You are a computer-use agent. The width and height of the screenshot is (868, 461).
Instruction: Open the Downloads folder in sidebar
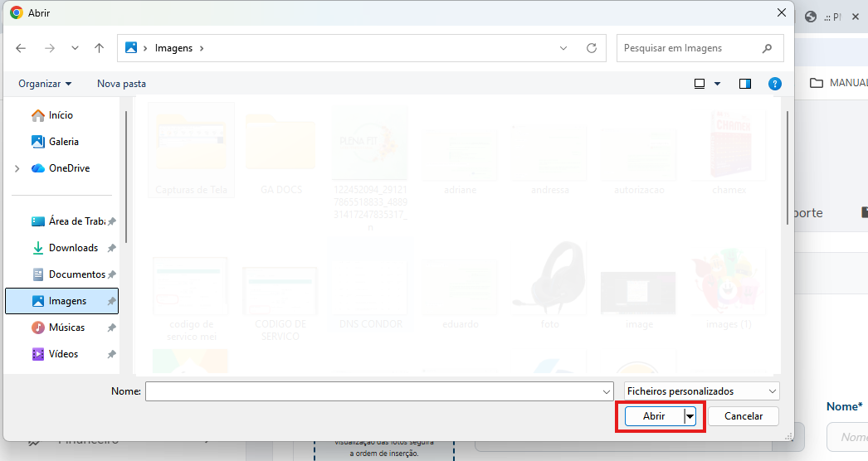(x=73, y=248)
